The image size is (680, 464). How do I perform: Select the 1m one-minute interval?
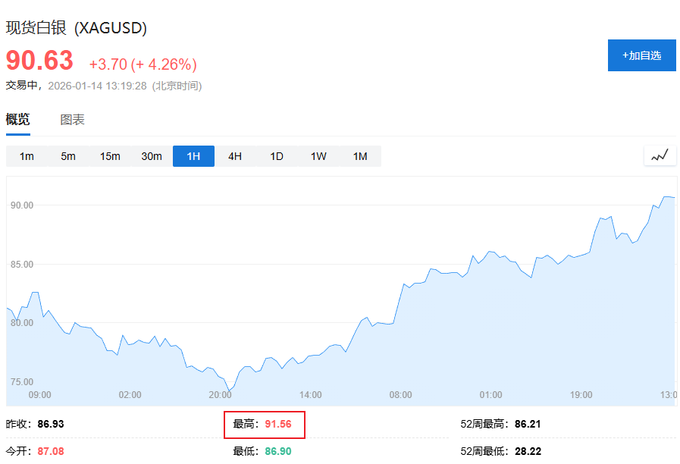tap(27, 156)
